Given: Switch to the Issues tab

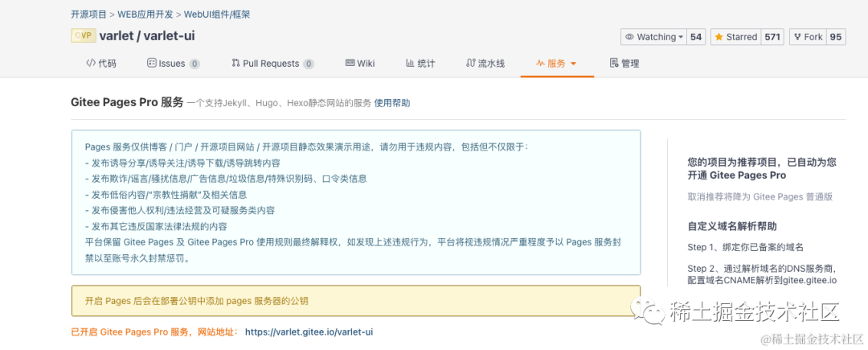Looking at the screenshot, I should pyautogui.click(x=174, y=63).
